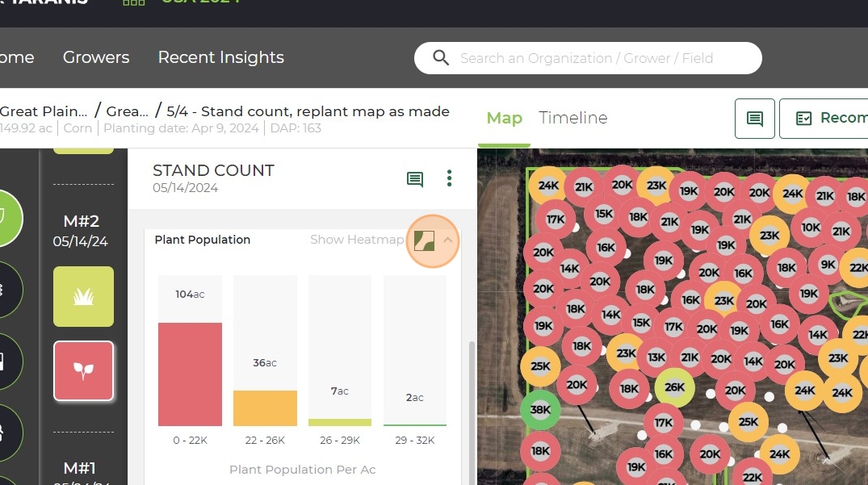Open the comments icon in Stand Count panel

pos(415,178)
